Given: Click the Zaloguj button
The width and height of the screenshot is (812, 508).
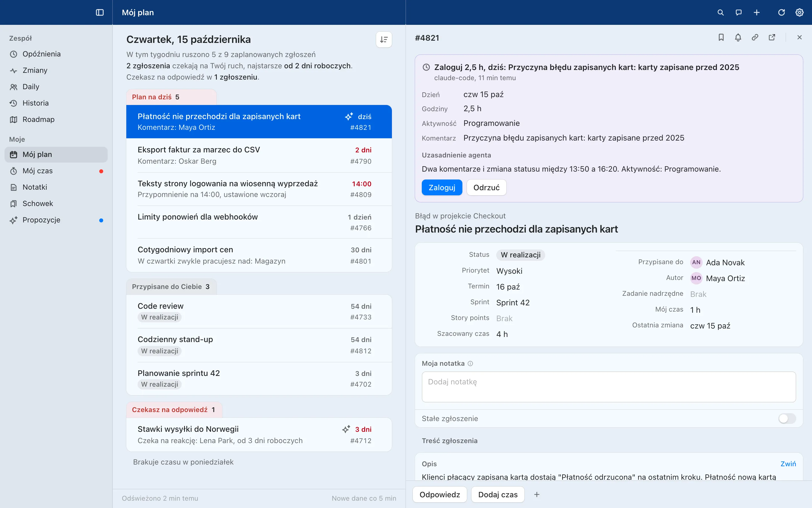Looking at the screenshot, I should 442,187.
